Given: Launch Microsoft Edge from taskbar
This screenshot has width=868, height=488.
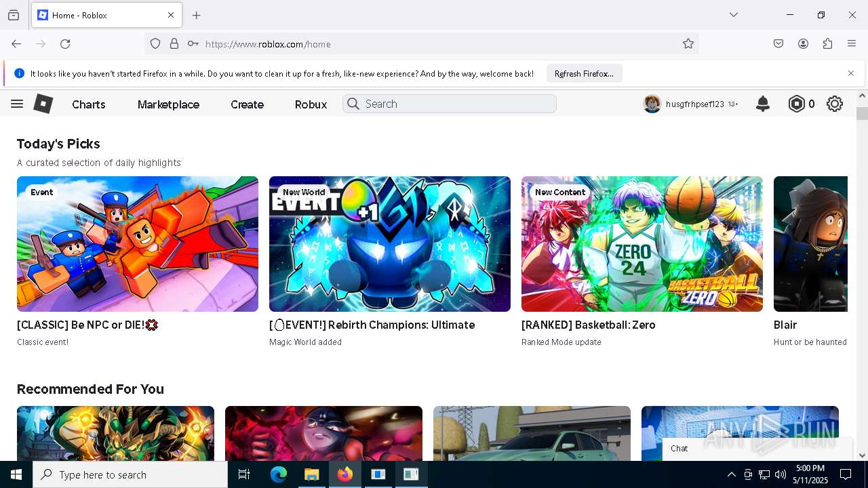Looking at the screenshot, I should (x=279, y=474).
